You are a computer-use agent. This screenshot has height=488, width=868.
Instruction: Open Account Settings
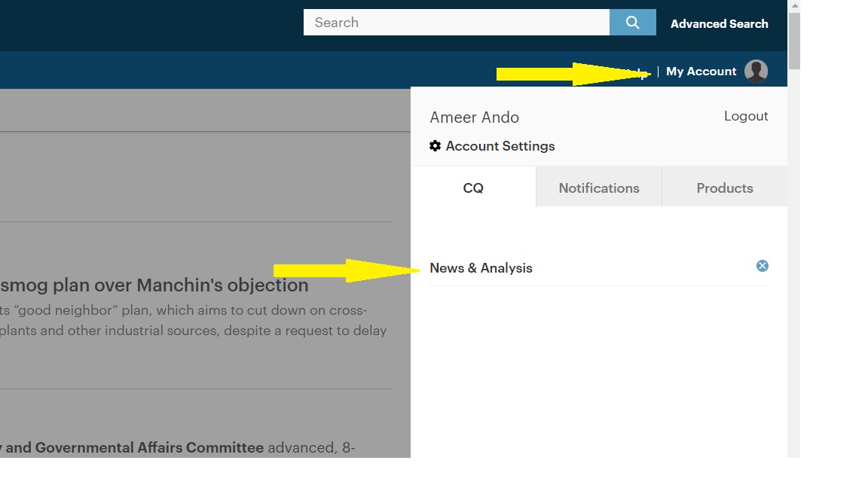500,146
